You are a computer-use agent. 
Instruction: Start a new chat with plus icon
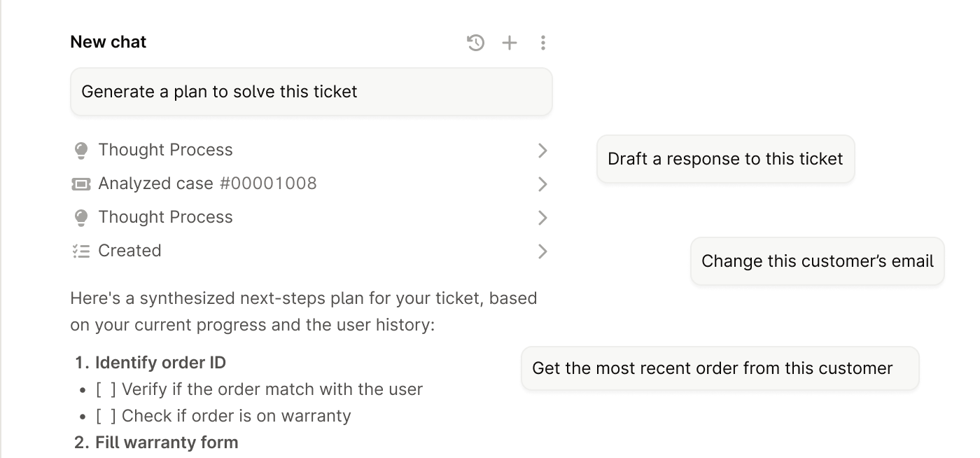tap(510, 43)
